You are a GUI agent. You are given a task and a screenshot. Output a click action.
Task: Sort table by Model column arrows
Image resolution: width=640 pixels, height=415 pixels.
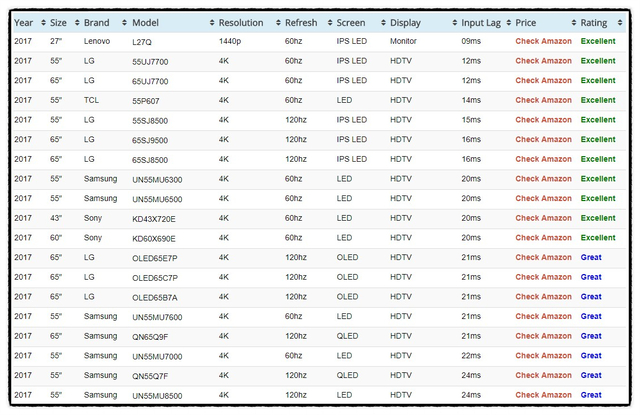(x=211, y=23)
